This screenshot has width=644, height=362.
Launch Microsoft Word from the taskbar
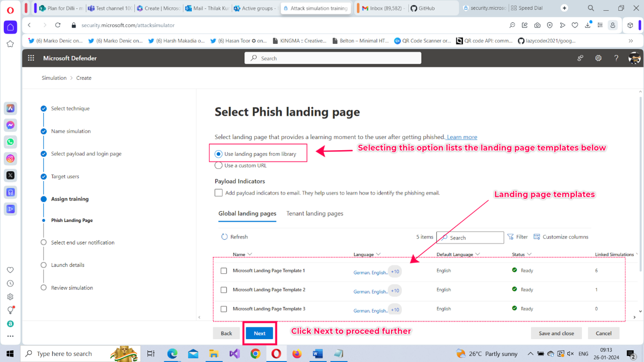(x=318, y=354)
